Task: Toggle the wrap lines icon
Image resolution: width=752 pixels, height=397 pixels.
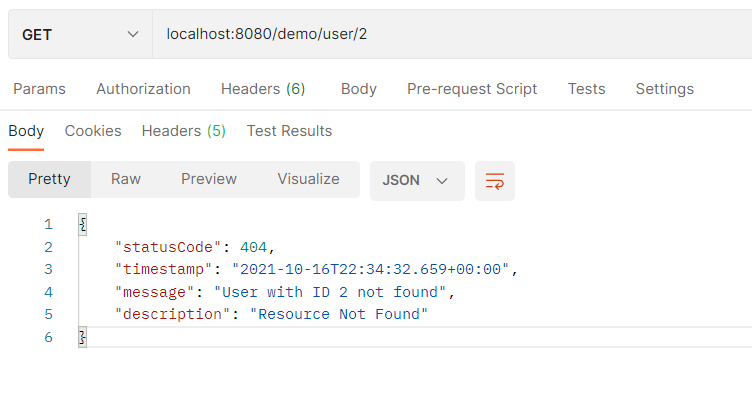Action: pos(494,181)
